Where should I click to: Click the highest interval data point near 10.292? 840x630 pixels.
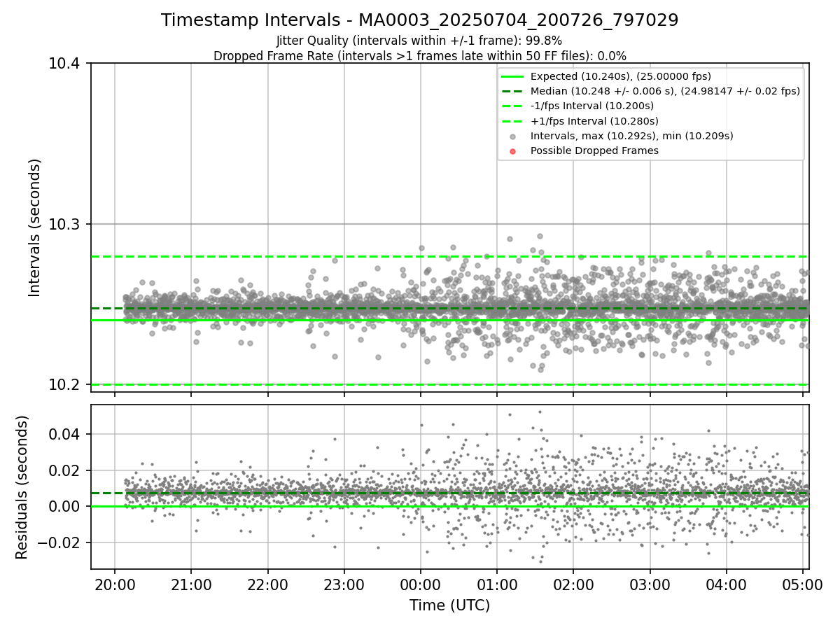point(540,237)
